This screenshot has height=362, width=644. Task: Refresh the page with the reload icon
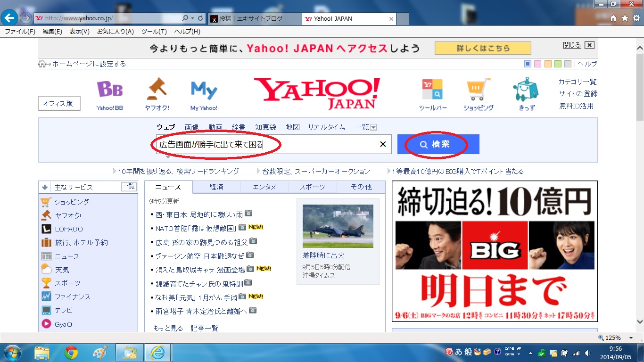pos(201,18)
